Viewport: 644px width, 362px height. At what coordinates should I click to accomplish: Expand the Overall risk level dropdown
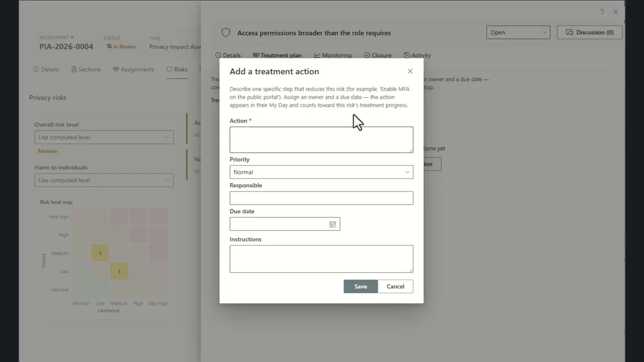click(104, 137)
